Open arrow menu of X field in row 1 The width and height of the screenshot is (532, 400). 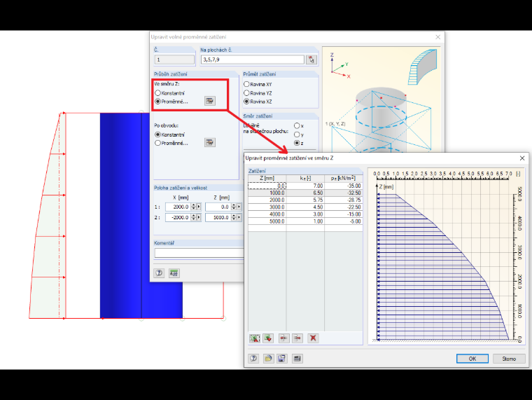tap(199, 207)
